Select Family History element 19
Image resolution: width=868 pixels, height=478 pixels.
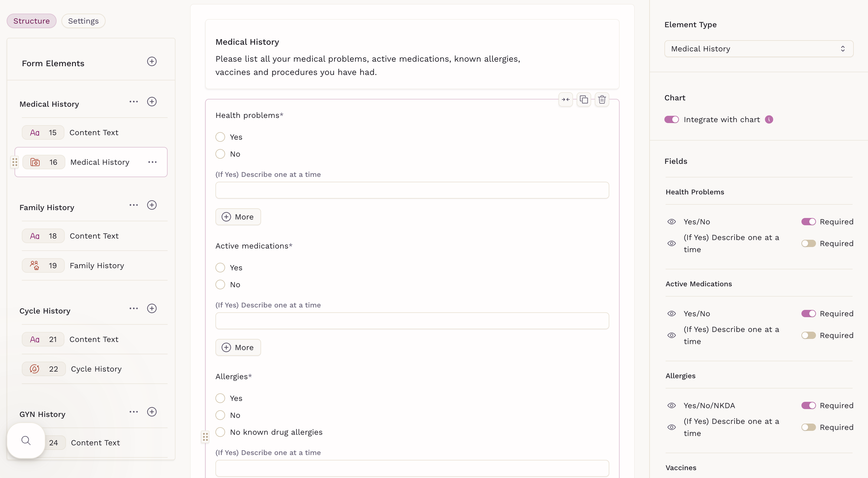pos(97,265)
